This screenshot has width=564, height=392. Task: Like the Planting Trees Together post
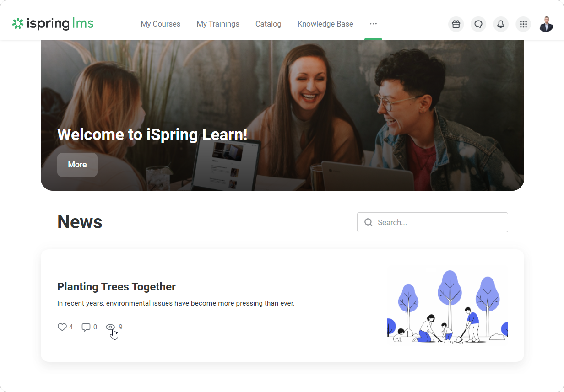pos(62,327)
